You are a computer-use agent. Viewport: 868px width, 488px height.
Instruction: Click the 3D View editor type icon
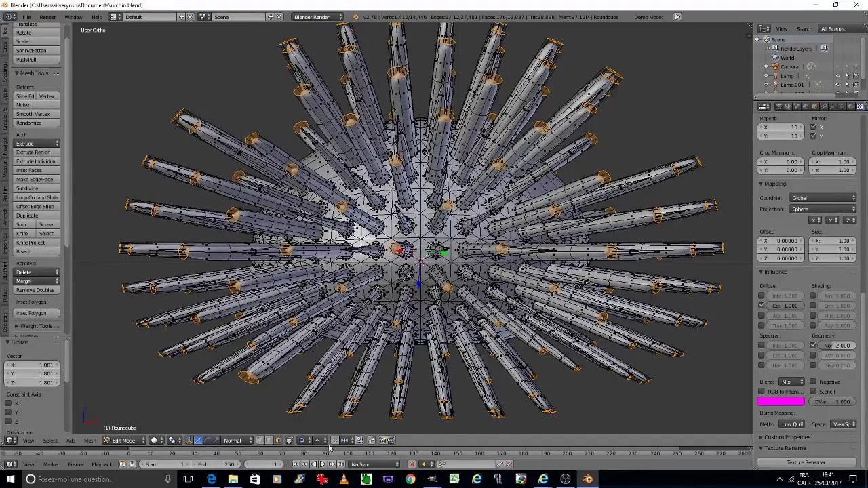pos(12,441)
